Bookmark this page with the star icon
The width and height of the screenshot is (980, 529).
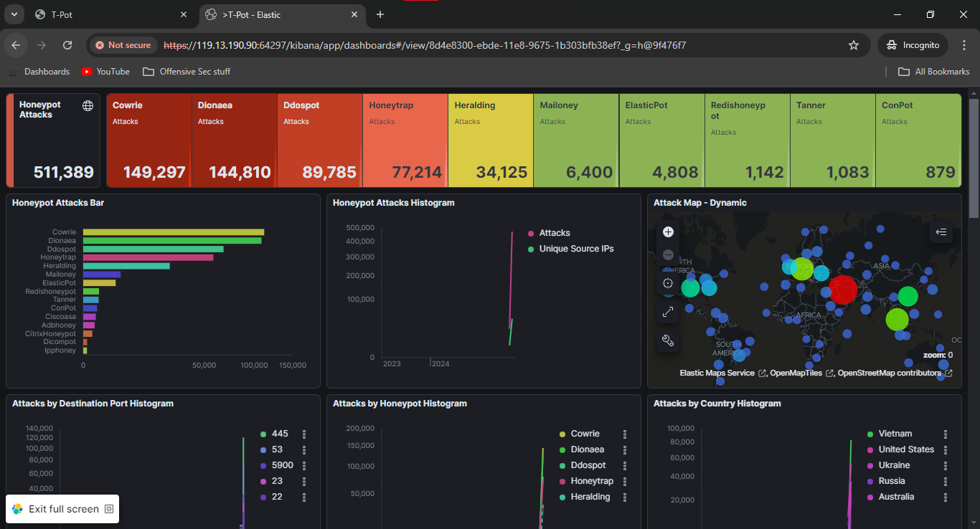[854, 45]
